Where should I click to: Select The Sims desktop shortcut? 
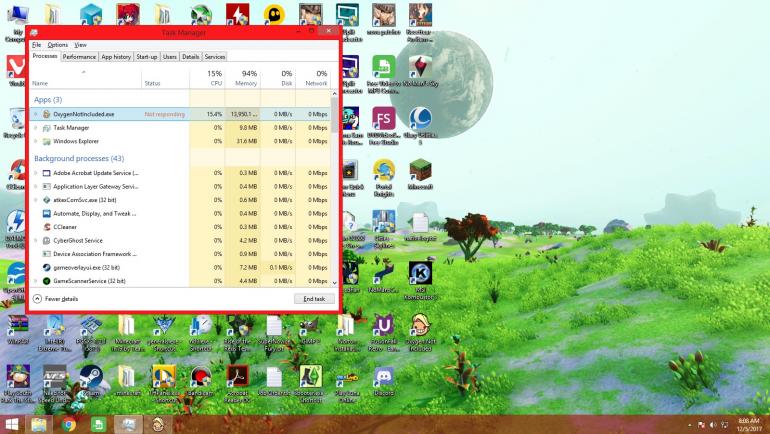pos(310,384)
